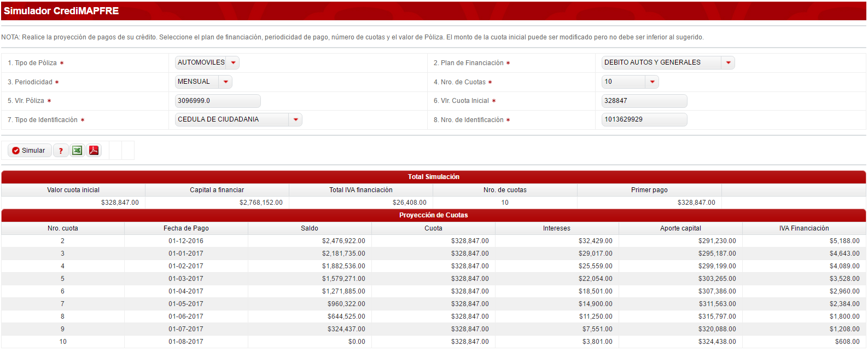This screenshot has height=351, width=868.
Task: Click saldo value $960,322.00
Action: click(346, 304)
